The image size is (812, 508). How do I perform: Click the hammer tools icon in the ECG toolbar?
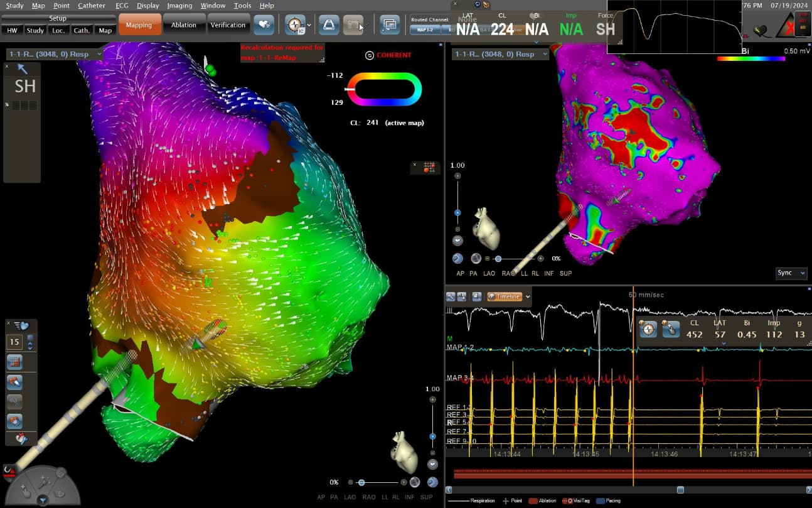coord(451,296)
